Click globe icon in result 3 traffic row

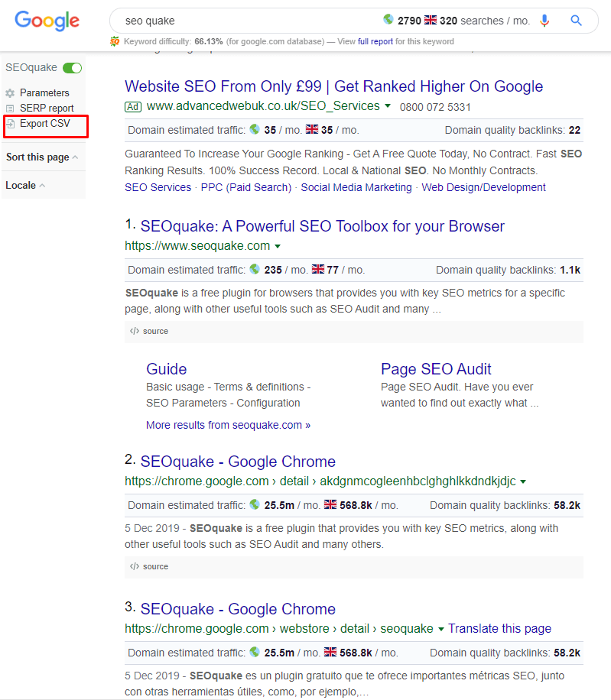(255, 652)
